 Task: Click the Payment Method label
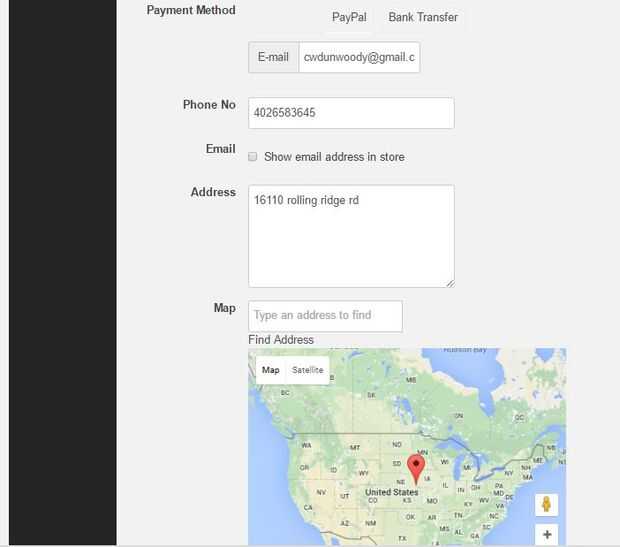(191, 10)
